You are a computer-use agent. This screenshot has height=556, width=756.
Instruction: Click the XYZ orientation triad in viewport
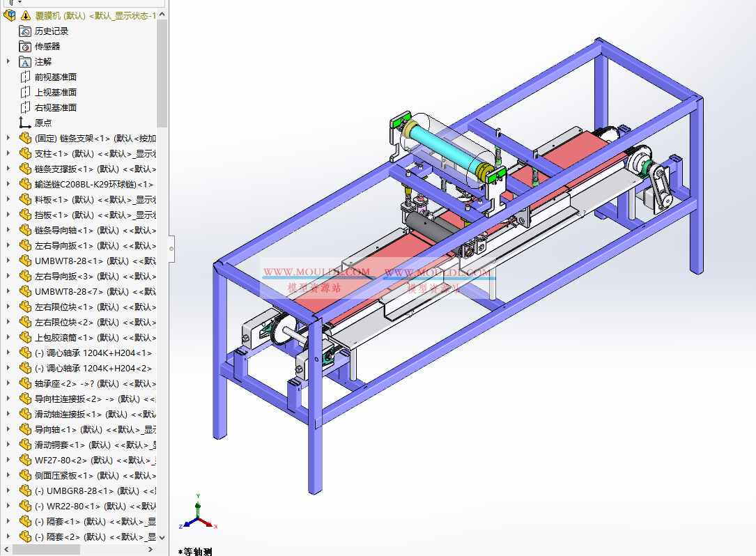click(199, 517)
